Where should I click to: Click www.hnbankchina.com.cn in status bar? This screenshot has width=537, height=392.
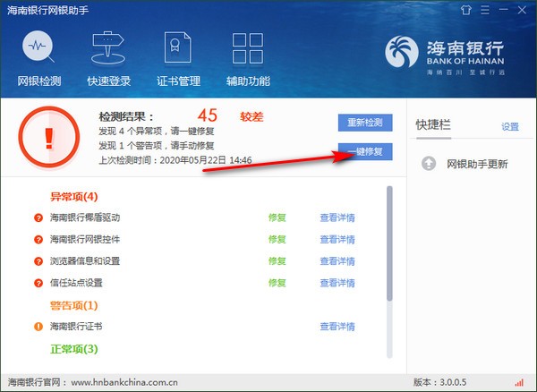tap(124, 382)
